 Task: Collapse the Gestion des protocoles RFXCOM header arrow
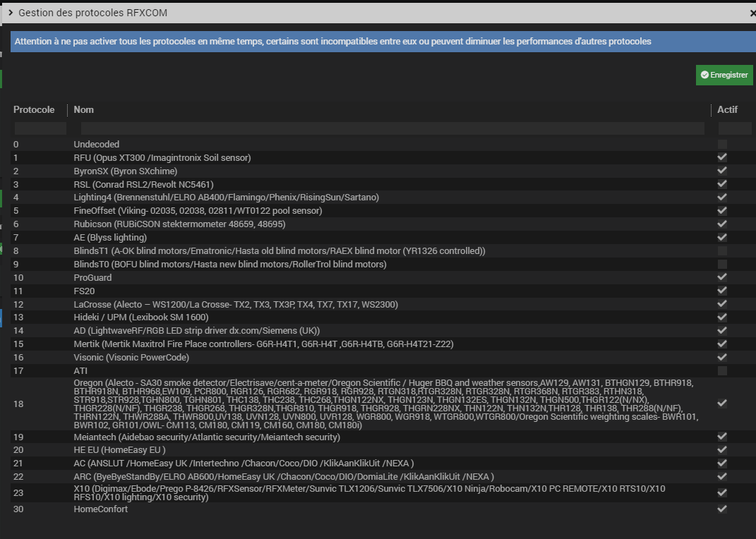pos(11,13)
